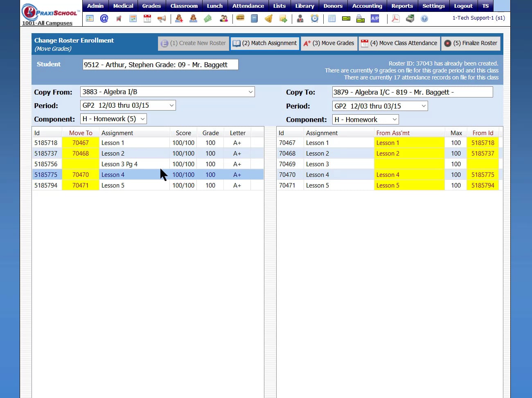
Task: Open the Attendance menu
Action: click(248, 6)
